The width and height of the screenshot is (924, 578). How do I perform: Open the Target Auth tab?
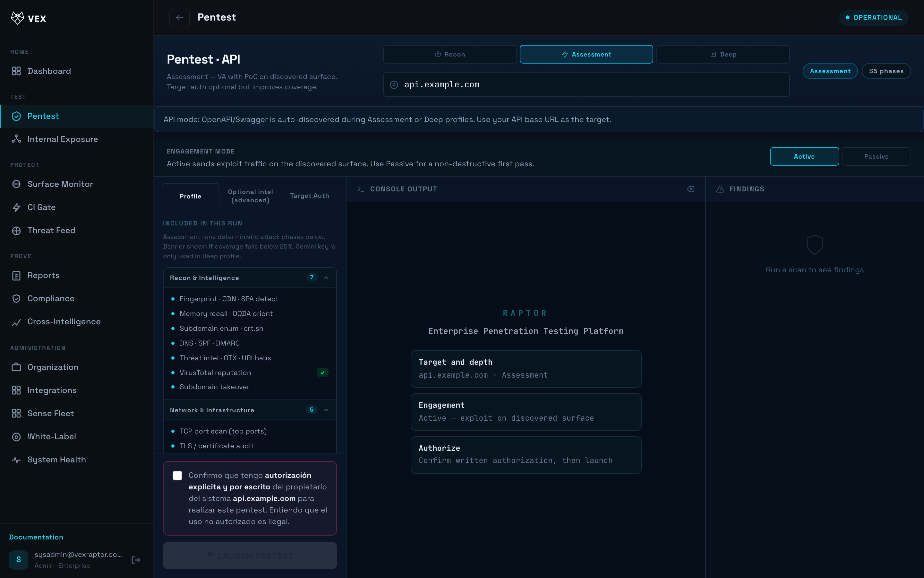click(x=309, y=196)
